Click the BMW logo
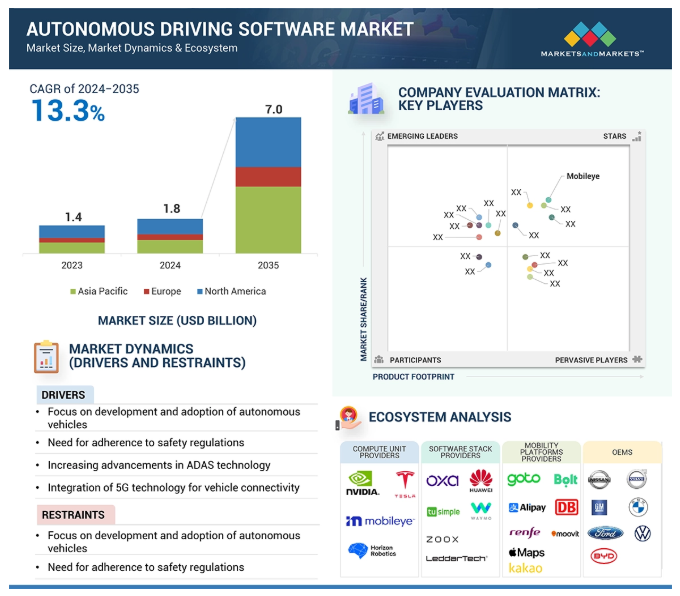 [639, 507]
